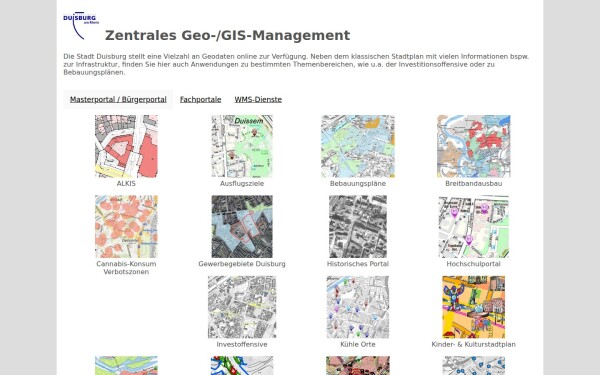
Task: Open the ALKIS map thumbnail
Action: click(126, 147)
